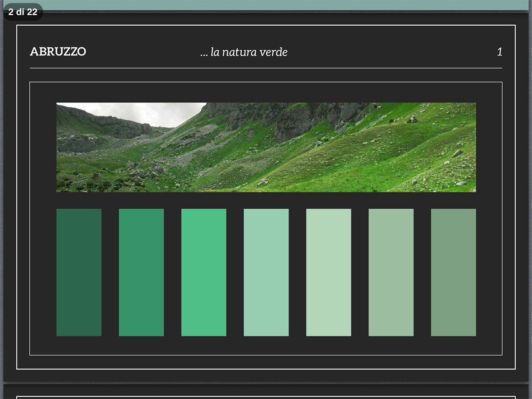The width and height of the screenshot is (532, 399).
Task: Select the fourth swatch, light aqua-mint
Action: pyautogui.click(x=266, y=272)
